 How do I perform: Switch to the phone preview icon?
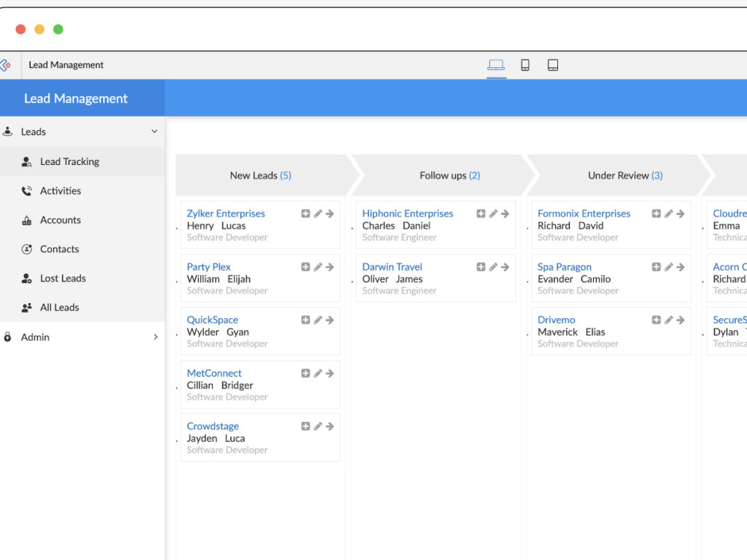[x=525, y=65]
